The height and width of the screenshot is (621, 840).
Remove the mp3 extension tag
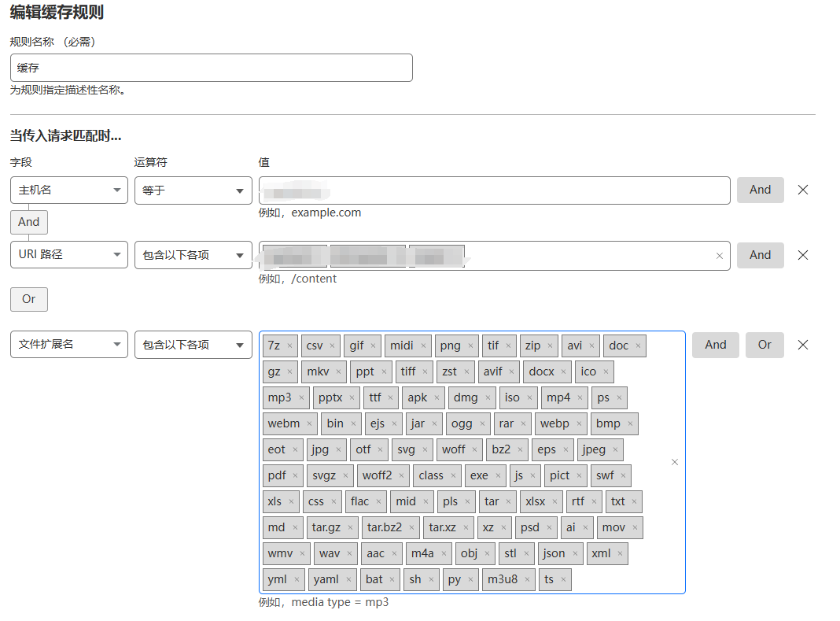[301, 398]
